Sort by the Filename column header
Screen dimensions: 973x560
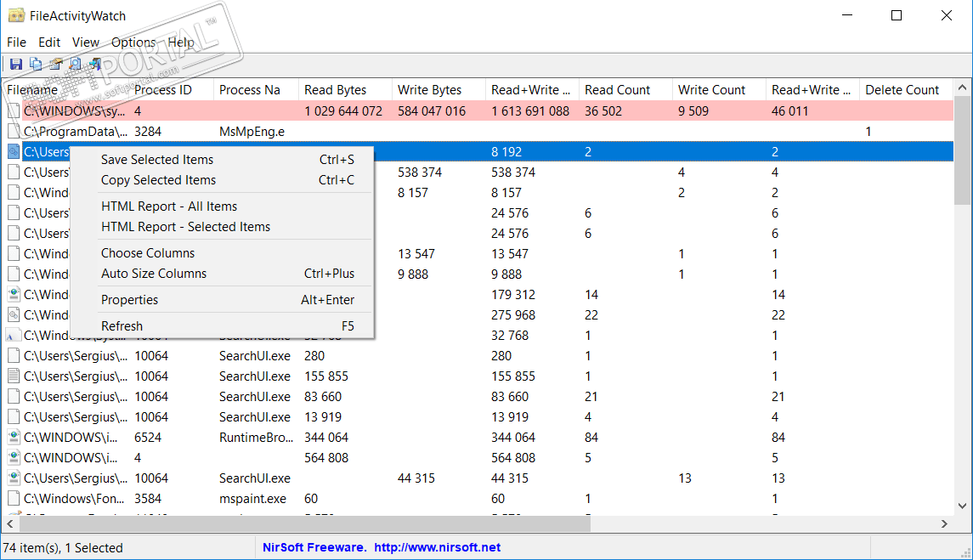(x=65, y=90)
